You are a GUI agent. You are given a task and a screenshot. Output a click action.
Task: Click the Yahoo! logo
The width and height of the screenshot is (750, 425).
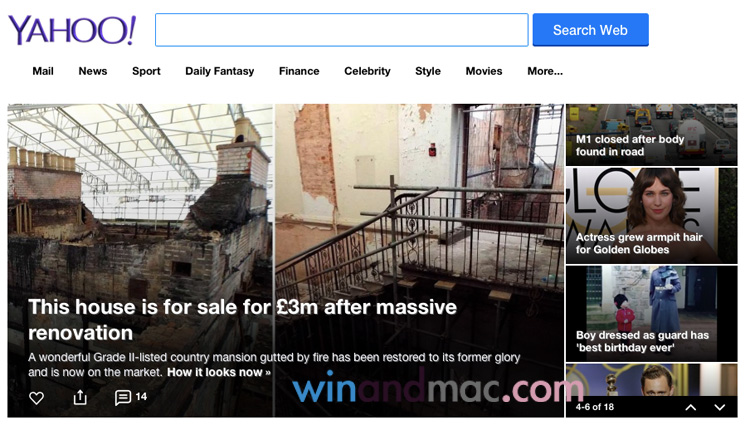click(x=72, y=30)
